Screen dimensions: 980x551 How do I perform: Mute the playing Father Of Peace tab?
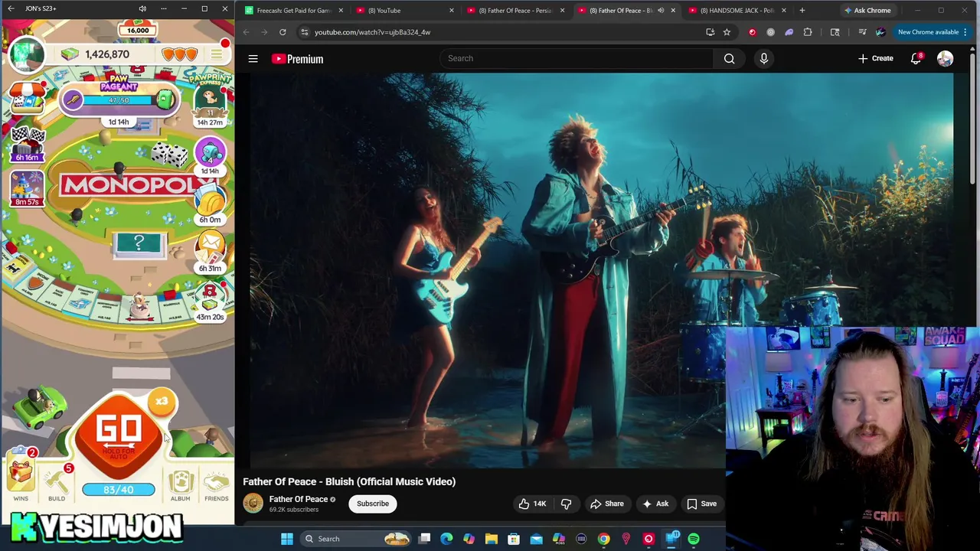[661, 11]
